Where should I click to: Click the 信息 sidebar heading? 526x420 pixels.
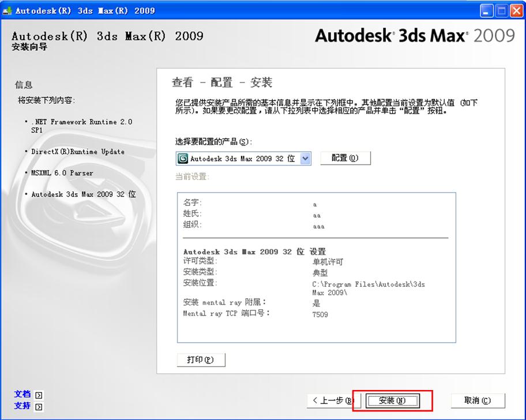pos(24,85)
